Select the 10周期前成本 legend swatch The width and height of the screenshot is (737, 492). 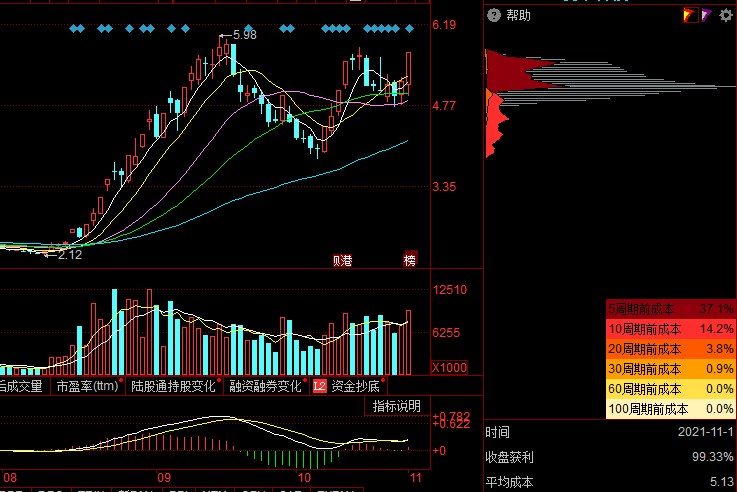point(669,328)
